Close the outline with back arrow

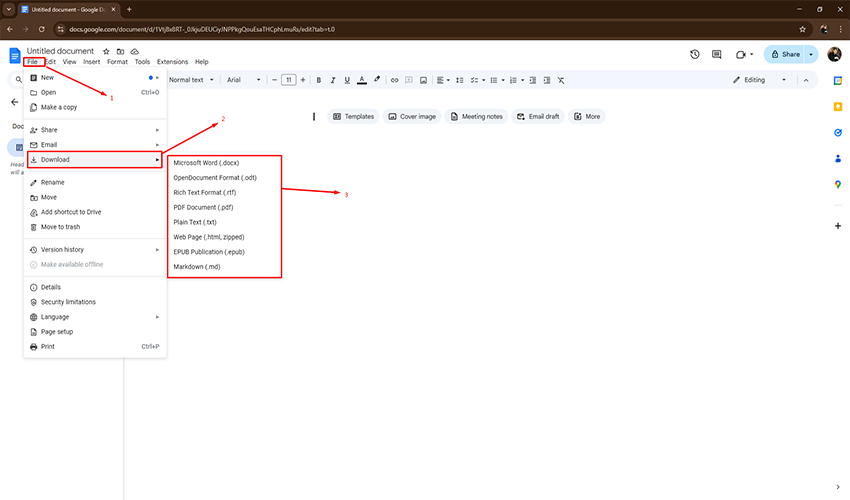15,102
